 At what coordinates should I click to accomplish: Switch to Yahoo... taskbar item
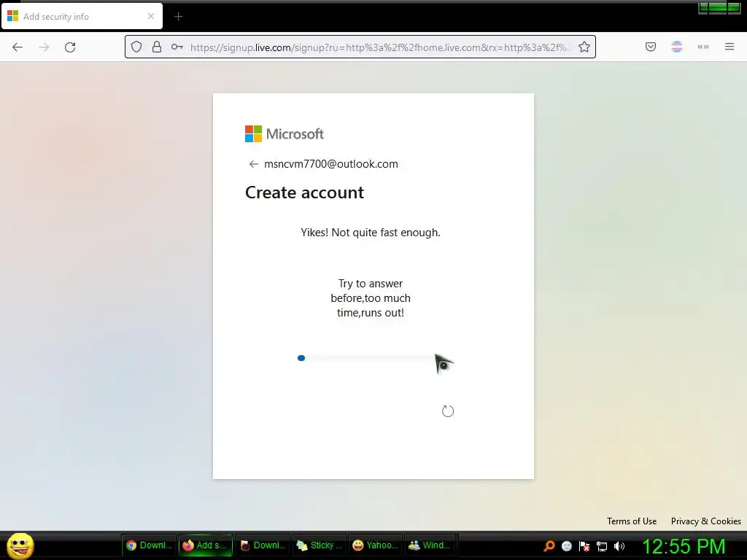pos(376,545)
